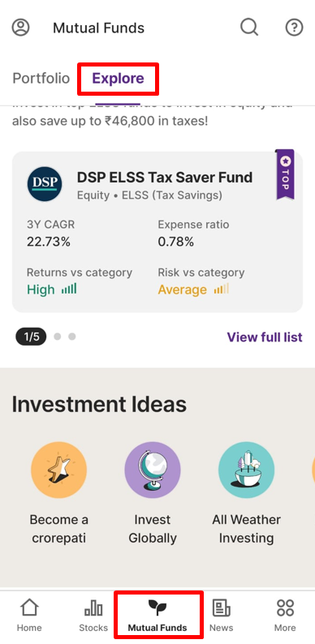Screen dimensions: 315x644
Task: Open News in bottom navigation
Action: click(222, 616)
